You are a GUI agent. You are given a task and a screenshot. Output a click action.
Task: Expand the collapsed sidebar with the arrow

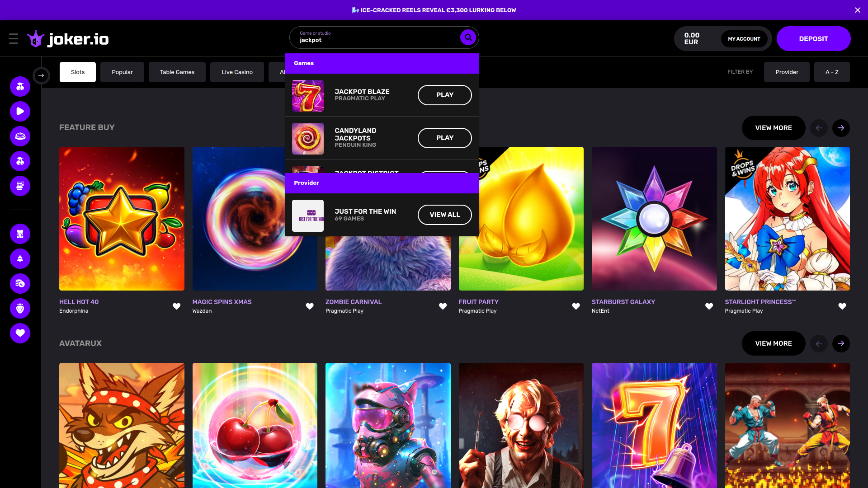[x=42, y=75]
